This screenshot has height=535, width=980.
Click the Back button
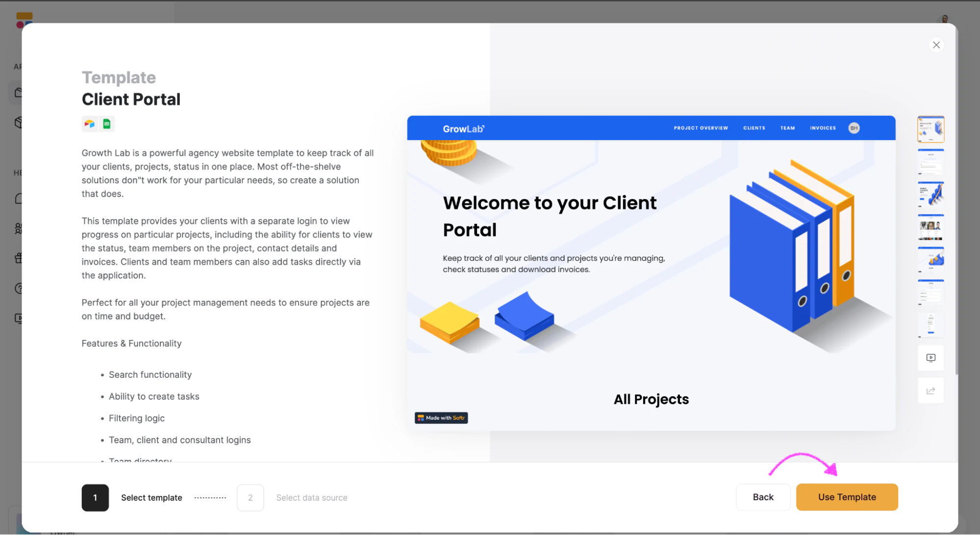coord(763,497)
